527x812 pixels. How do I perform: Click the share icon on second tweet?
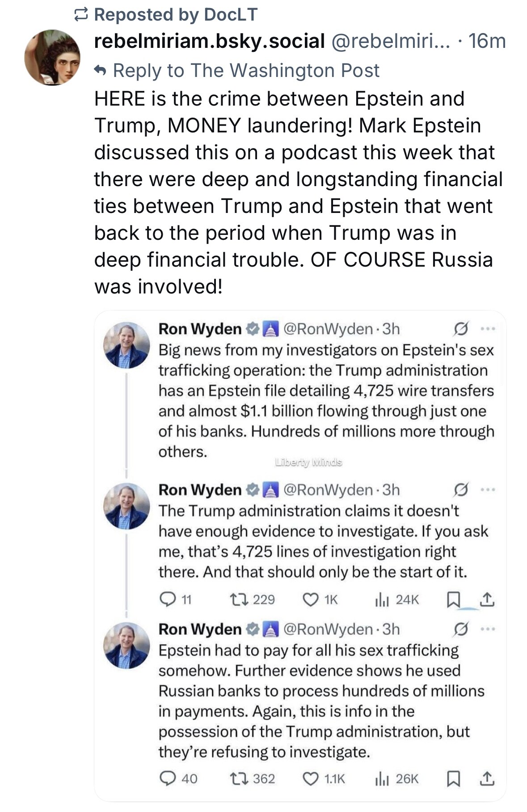pos(487,599)
